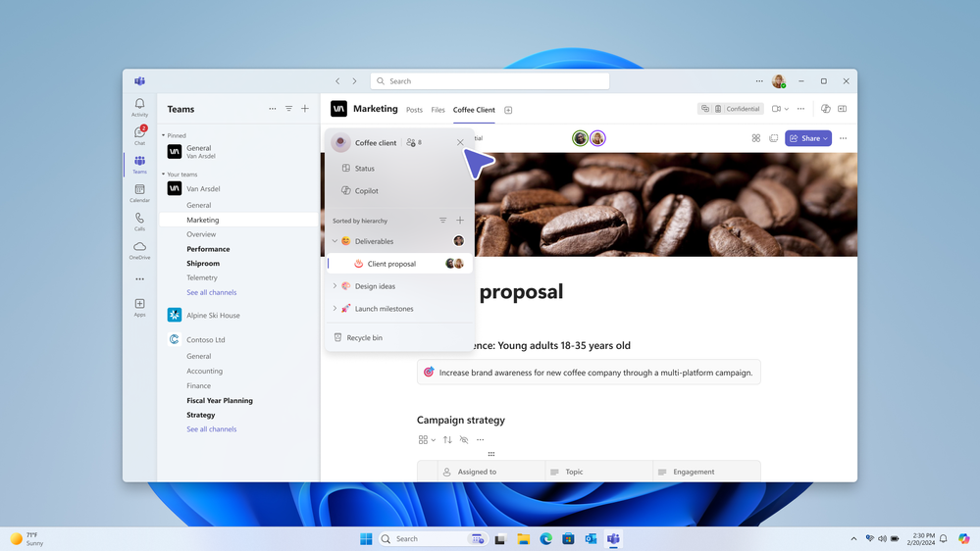Switch to the Files tab

[x=438, y=110]
